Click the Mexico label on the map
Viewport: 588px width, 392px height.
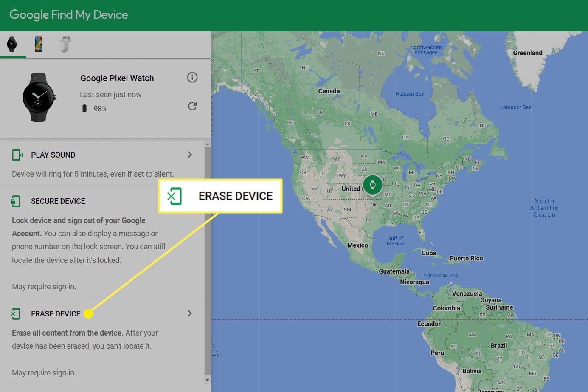tap(357, 245)
